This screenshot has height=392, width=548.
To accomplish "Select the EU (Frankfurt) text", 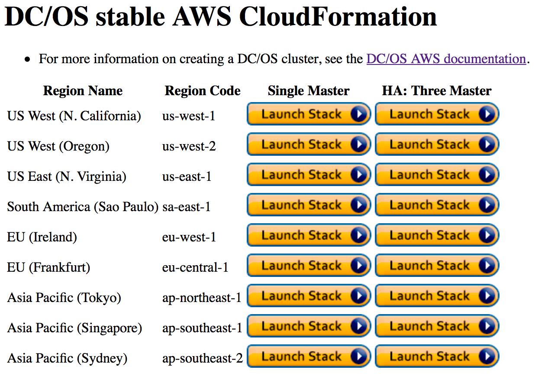I will pos(48,267).
